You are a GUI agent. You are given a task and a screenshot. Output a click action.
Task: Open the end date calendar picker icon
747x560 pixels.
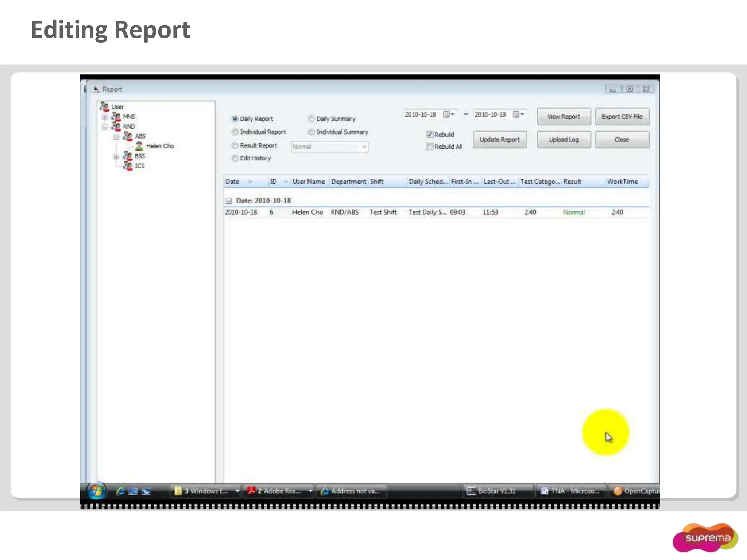click(516, 114)
